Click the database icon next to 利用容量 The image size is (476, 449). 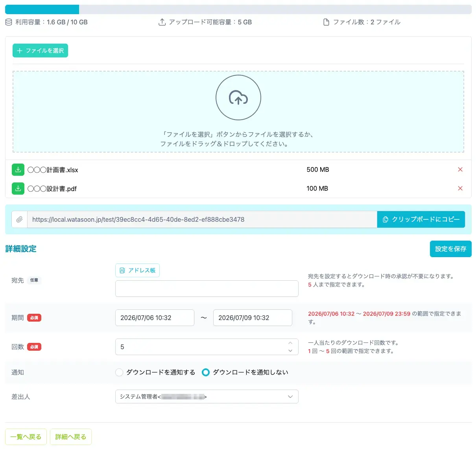[9, 22]
